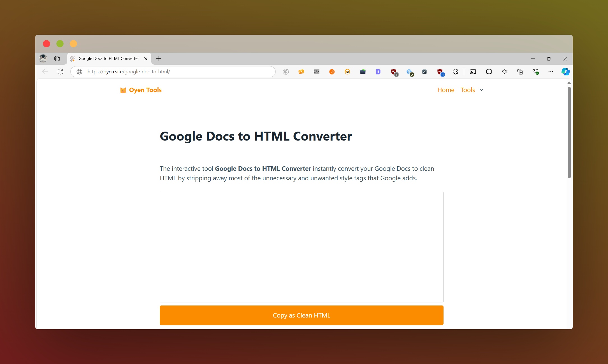608x364 pixels.
Task: Go to the Home page link
Action: [x=446, y=90]
